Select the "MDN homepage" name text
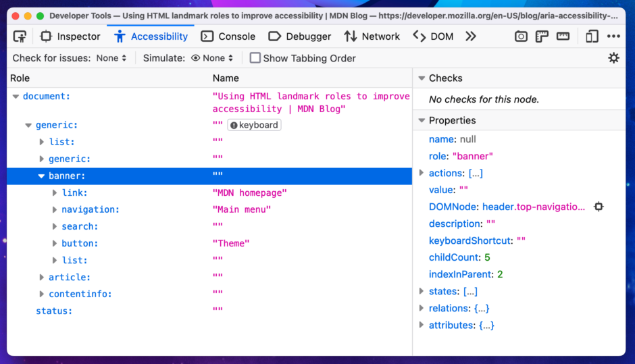635x364 pixels. (x=249, y=192)
